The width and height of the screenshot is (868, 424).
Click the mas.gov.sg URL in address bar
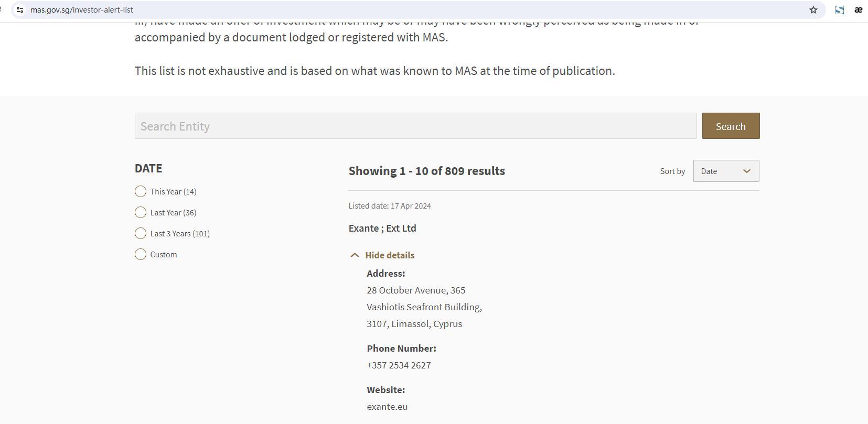coord(82,10)
